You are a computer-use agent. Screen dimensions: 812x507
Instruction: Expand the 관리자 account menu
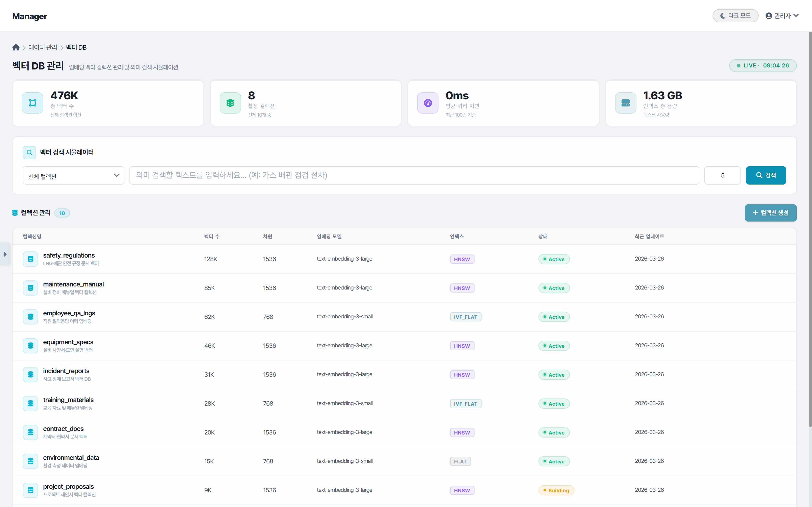click(x=782, y=16)
